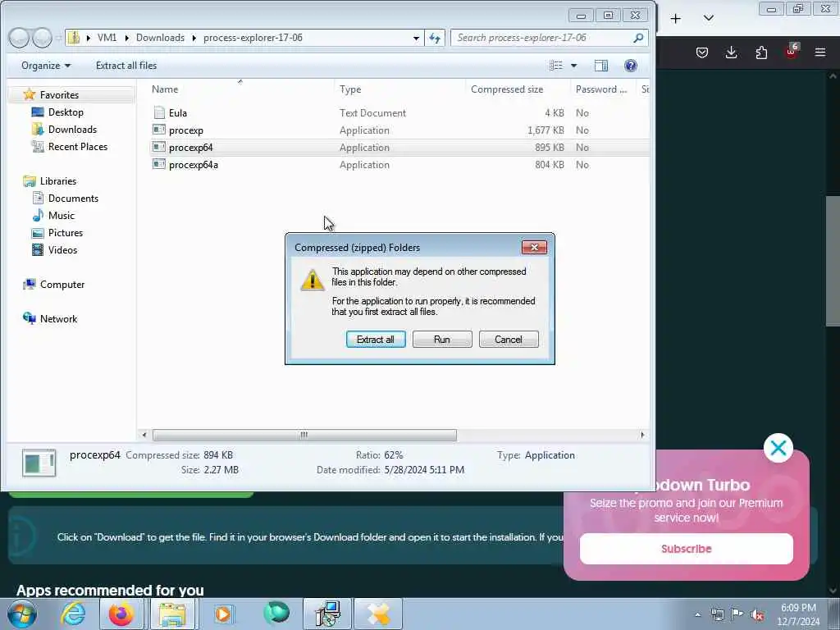The image size is (840, 630).
Task: Open the Organize menu
Action: 46,66
